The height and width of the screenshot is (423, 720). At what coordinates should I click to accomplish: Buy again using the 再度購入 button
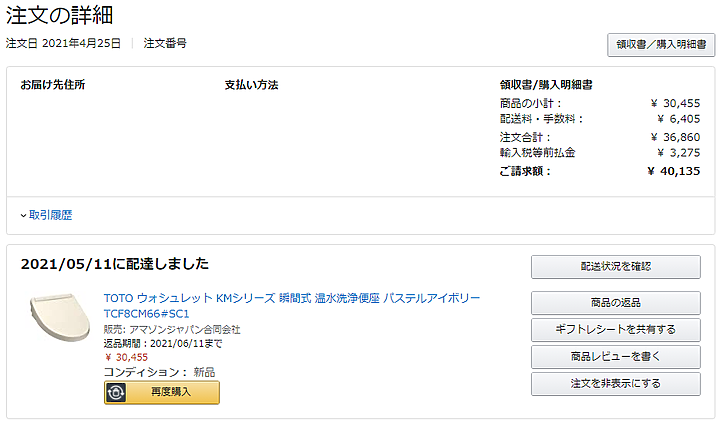(162, 392)
